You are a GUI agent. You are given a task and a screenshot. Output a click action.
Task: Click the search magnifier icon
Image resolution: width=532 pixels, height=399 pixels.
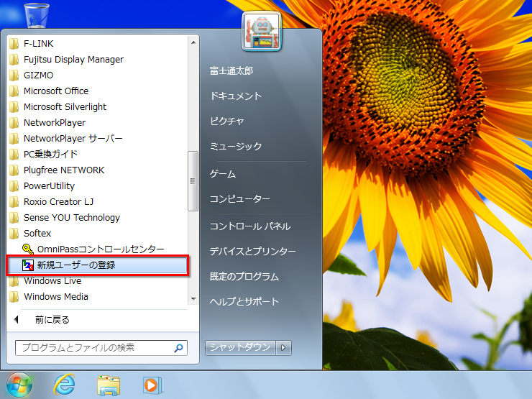tap(179, 348)
